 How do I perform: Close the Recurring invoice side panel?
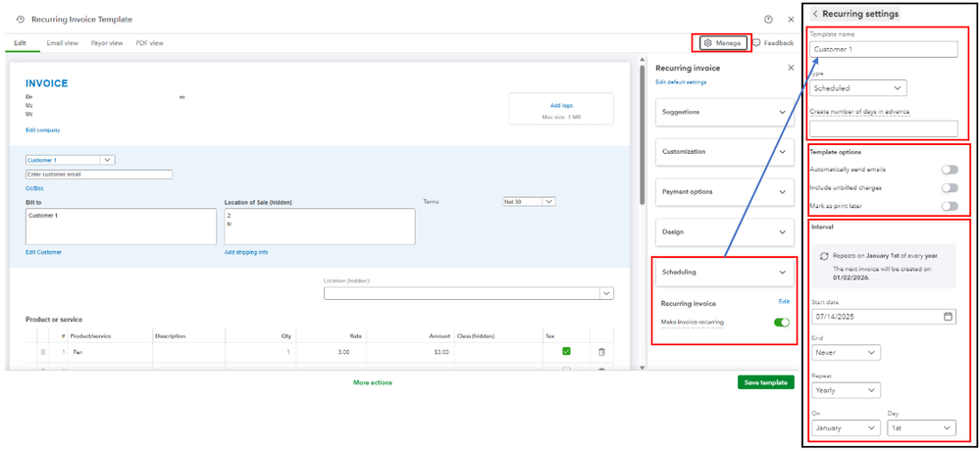pos(791,68)
